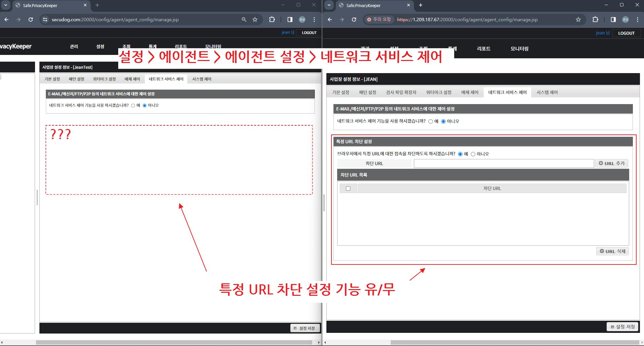644x346 pixels.
Task: Click back arrow in left browser window
Action: pos(6,20)
